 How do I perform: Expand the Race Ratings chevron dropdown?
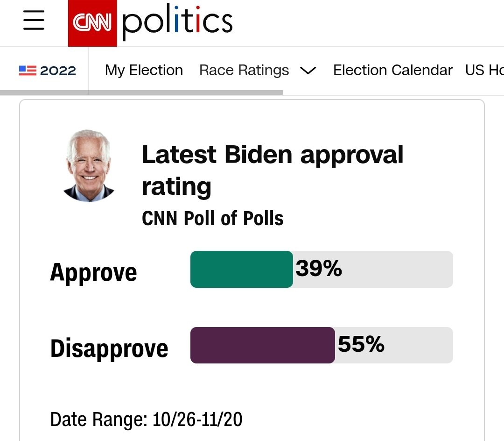pyautogui.click(x=308, y=71)
